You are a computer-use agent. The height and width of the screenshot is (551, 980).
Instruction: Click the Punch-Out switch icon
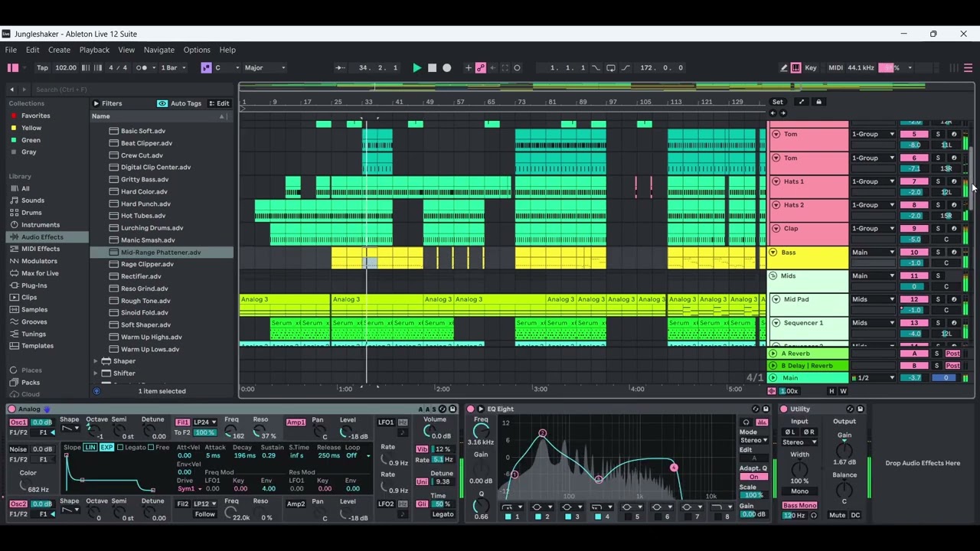coord(625,68)
